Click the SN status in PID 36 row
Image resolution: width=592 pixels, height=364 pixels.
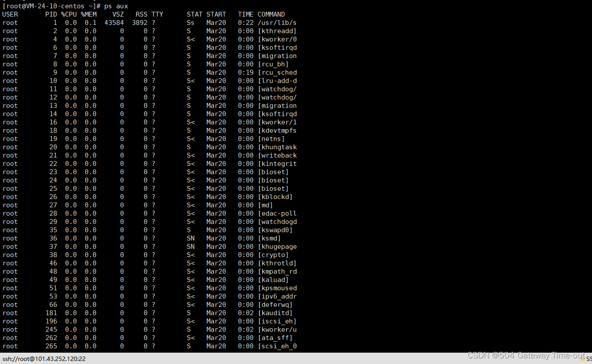coord(191,238)
